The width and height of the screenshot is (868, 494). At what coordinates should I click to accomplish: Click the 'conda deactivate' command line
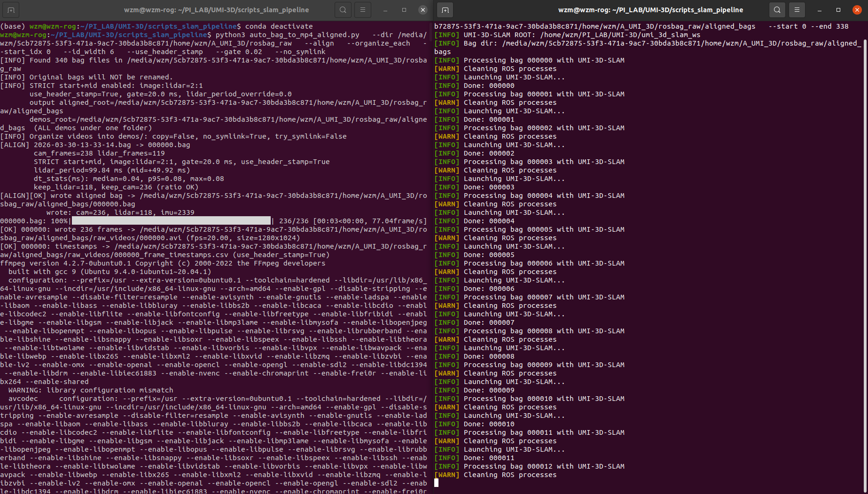point(279,26)
